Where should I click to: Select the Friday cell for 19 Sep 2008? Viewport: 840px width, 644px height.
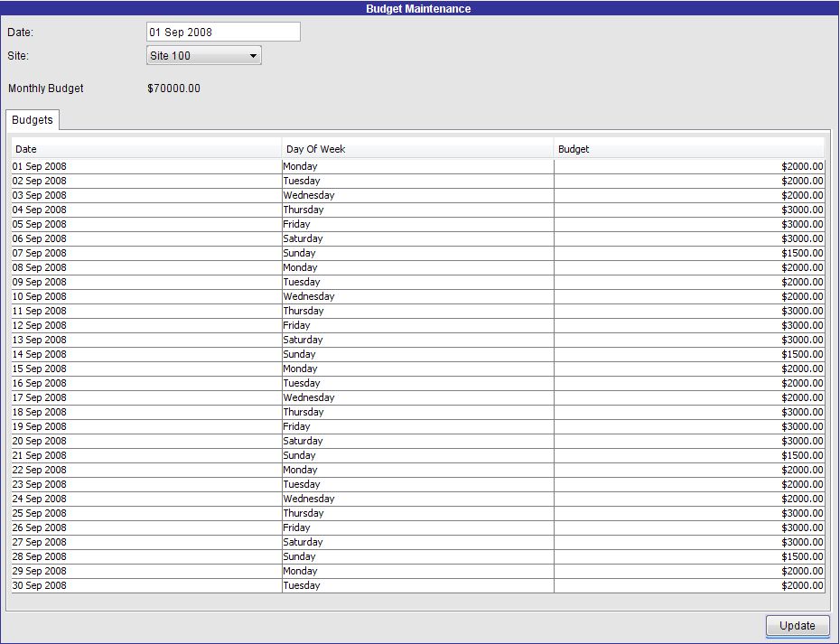pos(296,426)
